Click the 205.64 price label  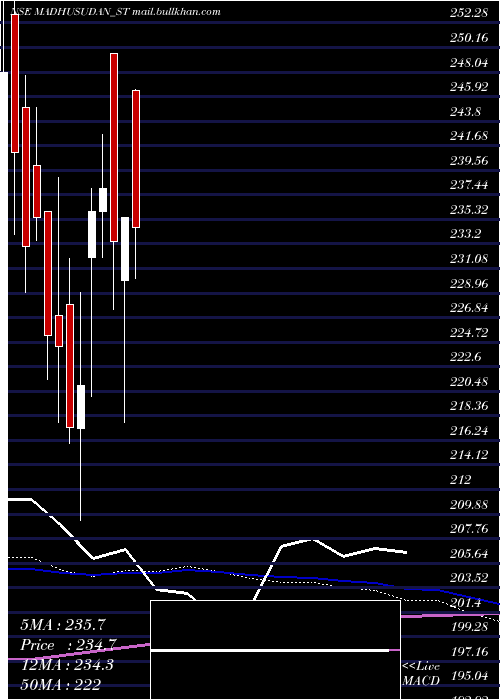[469, 554]
